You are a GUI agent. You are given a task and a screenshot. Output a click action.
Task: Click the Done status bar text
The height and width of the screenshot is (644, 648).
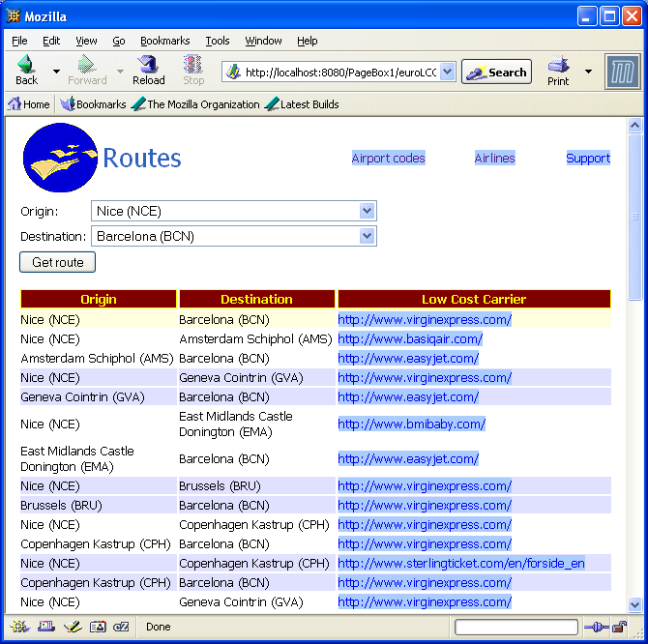pos(159,627)
